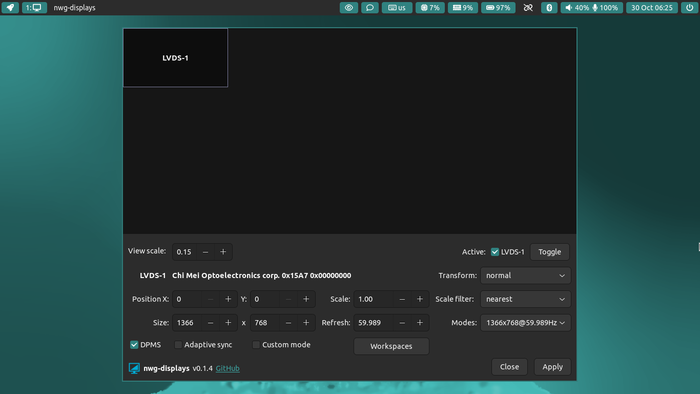Increase View scale with plus button
The width and height of the screenshot is (700, 394).
(223, 252)
